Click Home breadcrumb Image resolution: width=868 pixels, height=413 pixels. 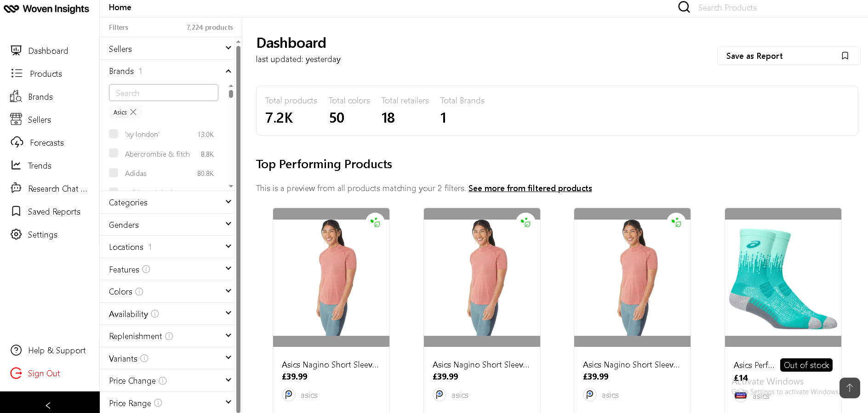pos(120,7)
